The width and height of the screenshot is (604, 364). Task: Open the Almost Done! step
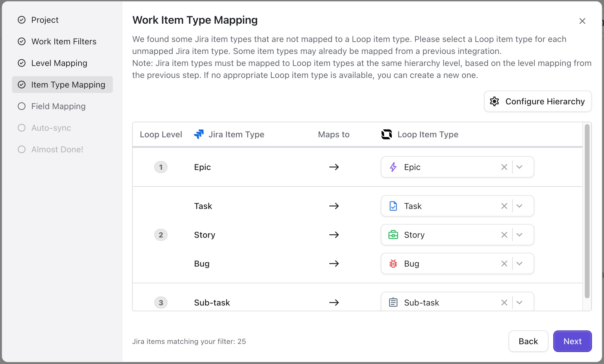pos(62,149)
